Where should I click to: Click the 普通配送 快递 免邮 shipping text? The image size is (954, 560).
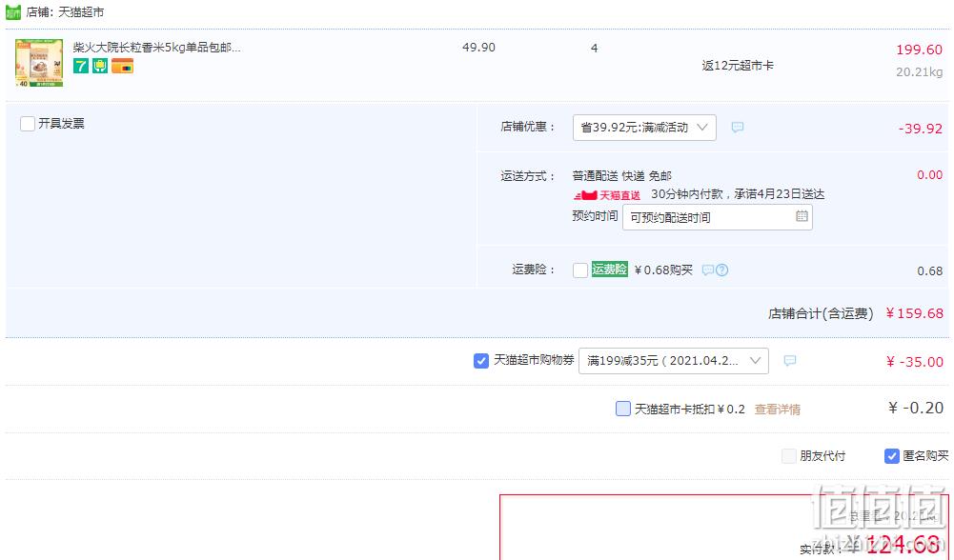(621, 176)
